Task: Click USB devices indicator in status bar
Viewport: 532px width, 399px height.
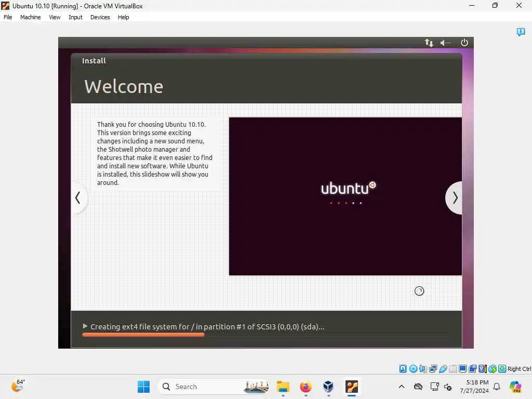Action: [443, 369]
